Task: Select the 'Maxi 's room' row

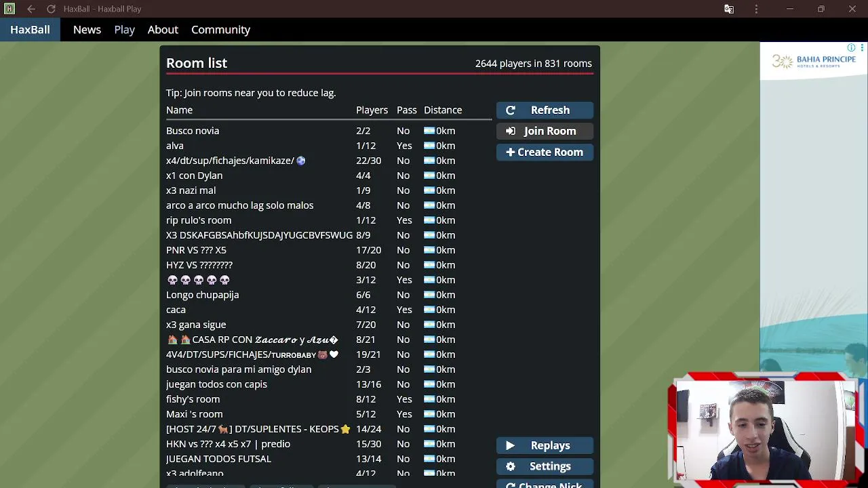Action: coord(329,414)
